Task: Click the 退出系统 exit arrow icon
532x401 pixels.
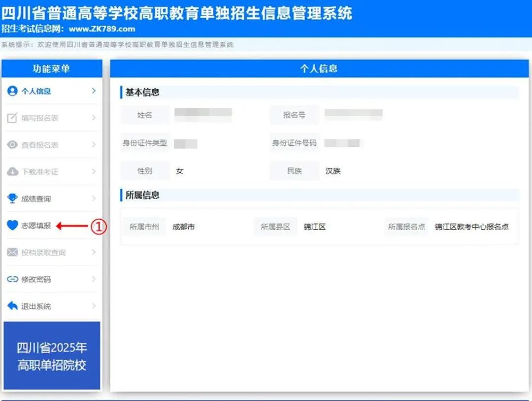Action: click(14, 305)
